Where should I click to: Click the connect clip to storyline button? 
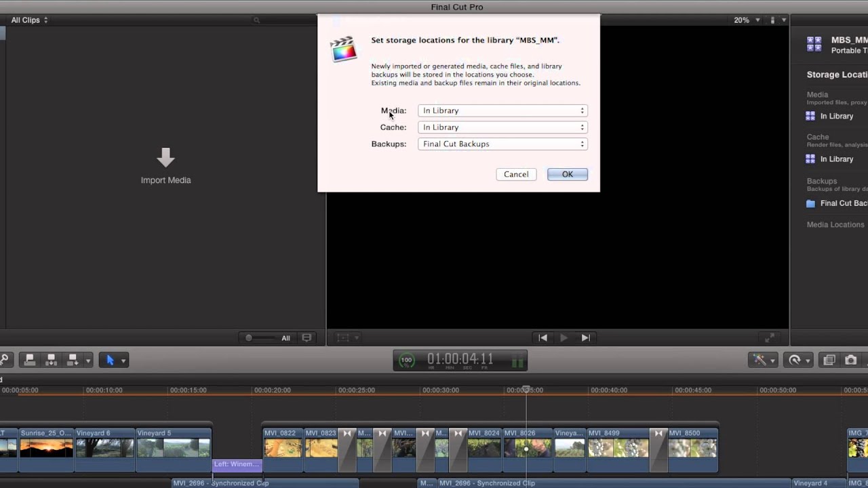(30, 360)
